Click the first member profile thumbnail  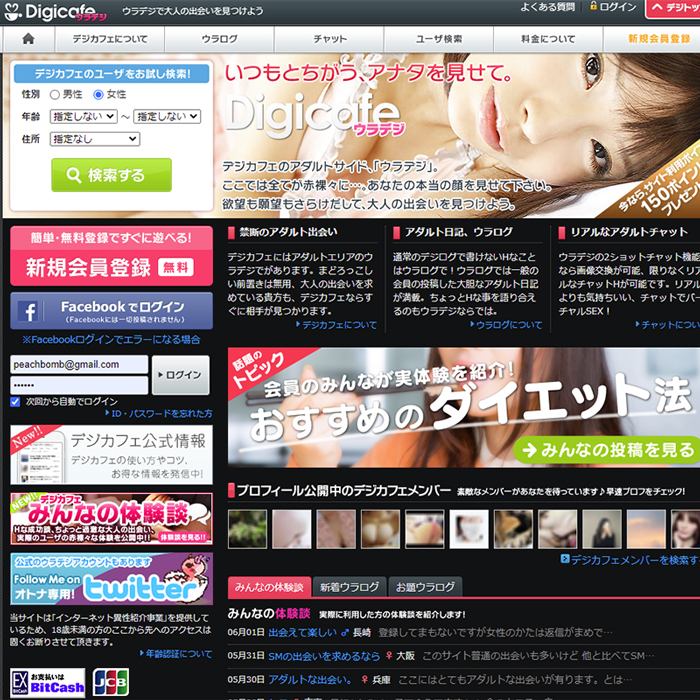247,529
